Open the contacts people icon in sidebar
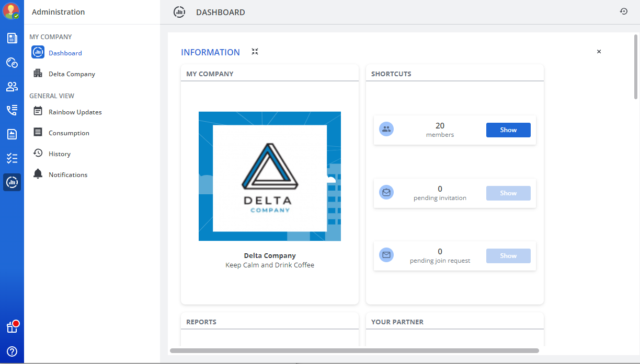This screenshot has width=640, height=364. [x=12, y=87]
